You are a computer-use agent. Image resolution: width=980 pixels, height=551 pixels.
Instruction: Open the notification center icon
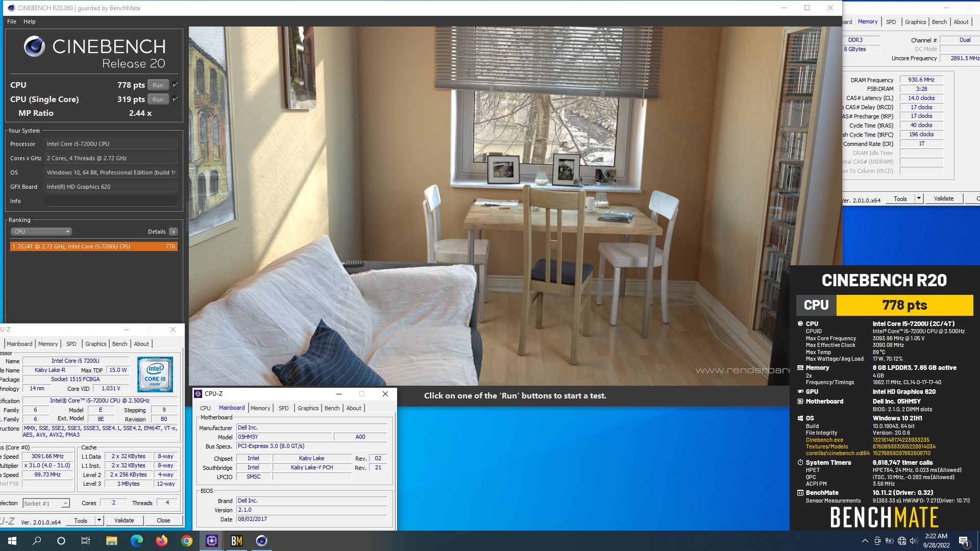pos(964,541)
